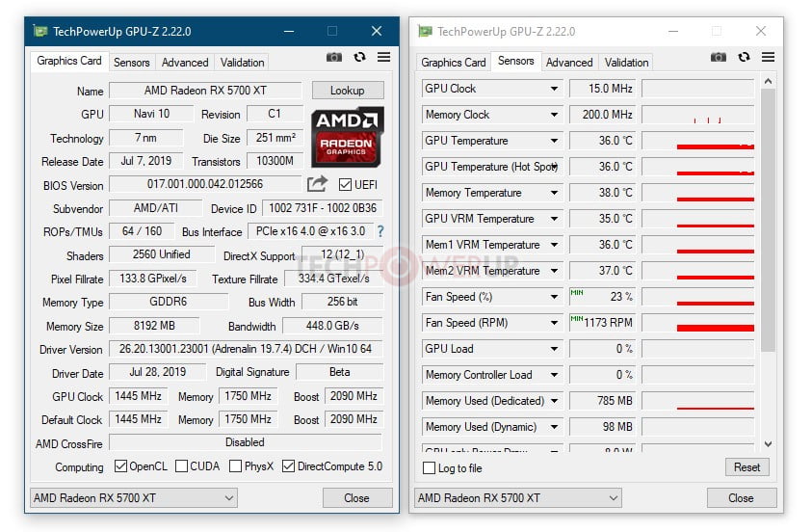
Task: Click the screenshot camera icon in left window
Action: [334, 58]
